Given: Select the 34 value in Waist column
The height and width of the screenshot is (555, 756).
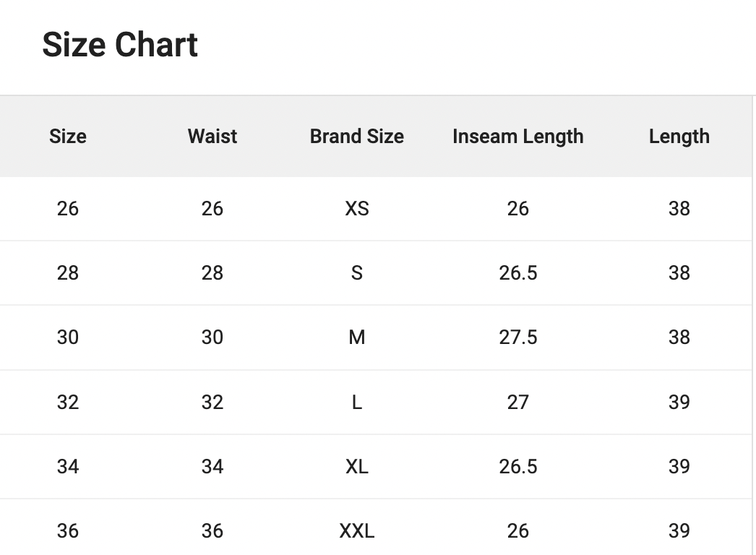Looking at the screenshot, I should (212, 467).
